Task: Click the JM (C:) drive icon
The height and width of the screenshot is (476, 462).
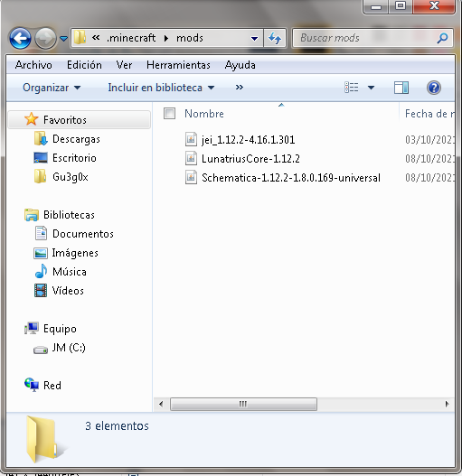Action: (x=41, y=350)
